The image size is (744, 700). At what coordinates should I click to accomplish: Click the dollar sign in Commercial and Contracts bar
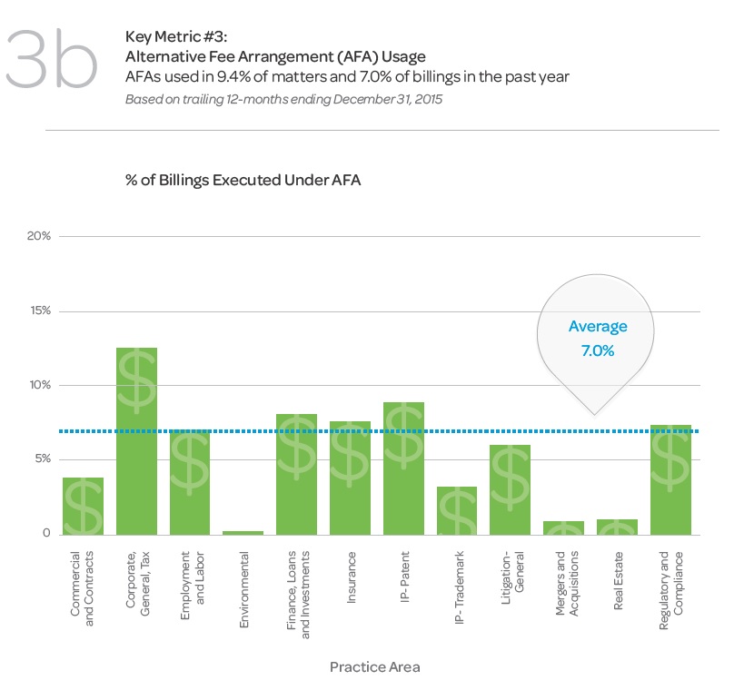[x=83, y=508]
